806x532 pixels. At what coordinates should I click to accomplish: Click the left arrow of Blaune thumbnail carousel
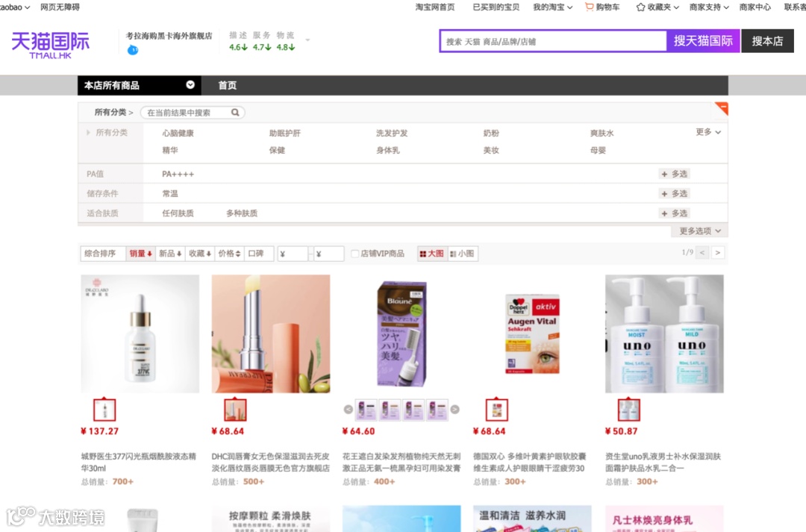pyautogui.click(x=348, y=410)
